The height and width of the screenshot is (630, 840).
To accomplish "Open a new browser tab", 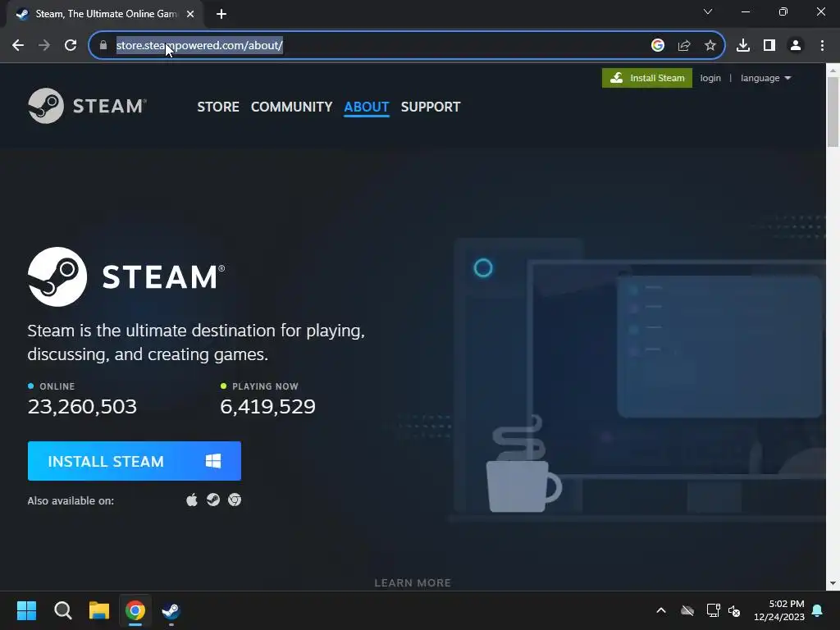I will pos(221,15).
